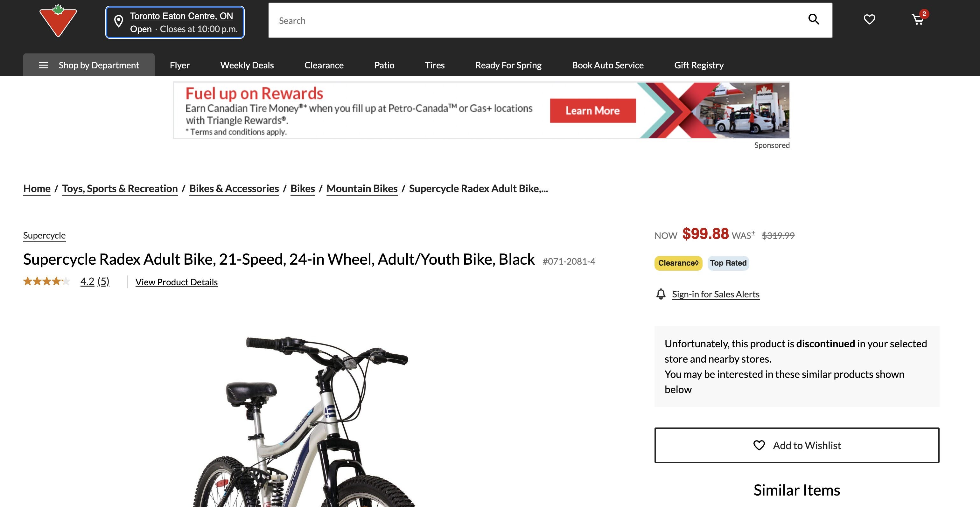Go to the Clearance menu item
Image resolution: width=980 pixels, height=507 pixels.
(x=324, y=65)
